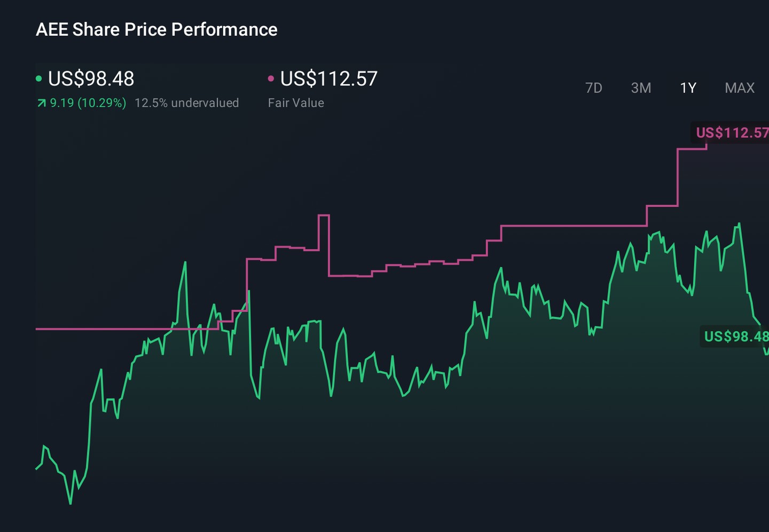Click the green US$98.48 chart end label
The width and height of the screenshot is (769, 532).
735,336
